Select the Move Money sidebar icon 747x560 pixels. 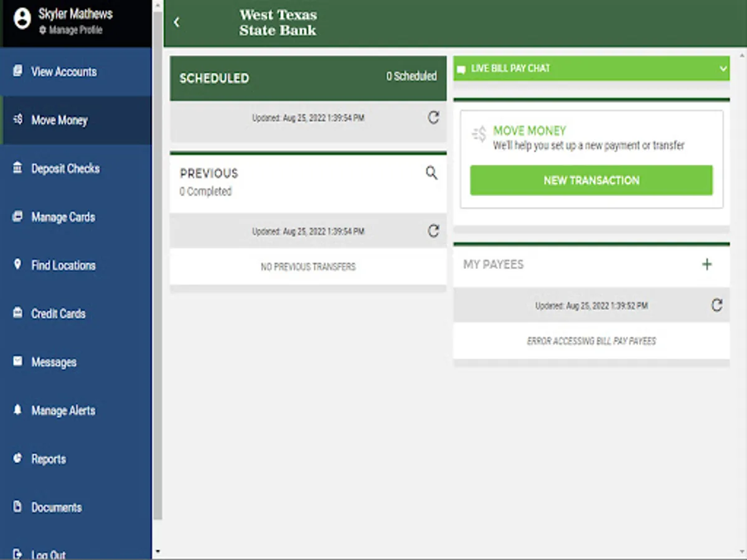(x=19, y=120)
